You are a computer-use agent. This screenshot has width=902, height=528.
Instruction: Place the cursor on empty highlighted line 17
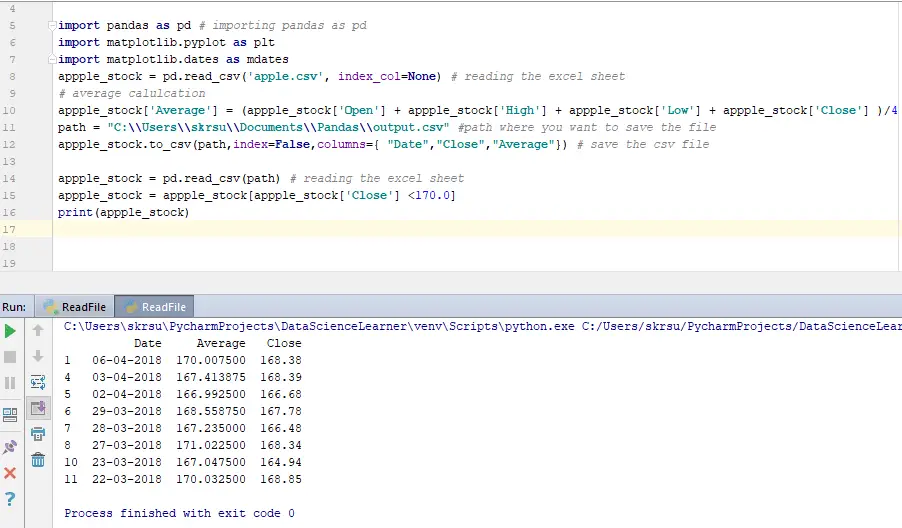(476, 229)
